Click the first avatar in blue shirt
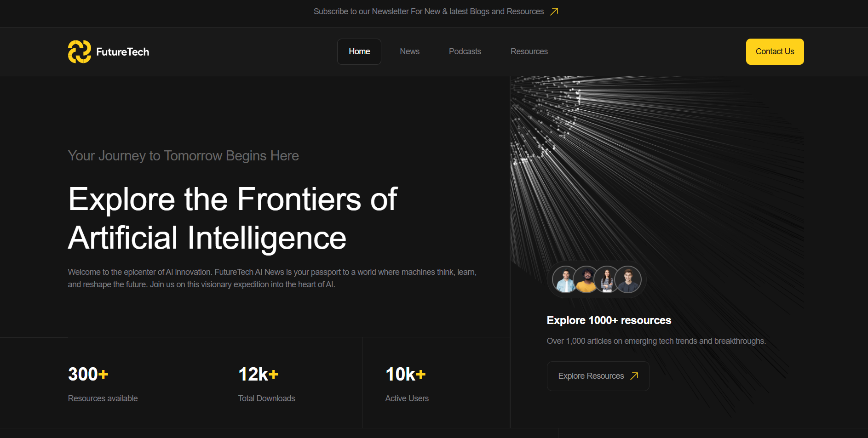The image size is (868, 438). [x=565, y=279]
